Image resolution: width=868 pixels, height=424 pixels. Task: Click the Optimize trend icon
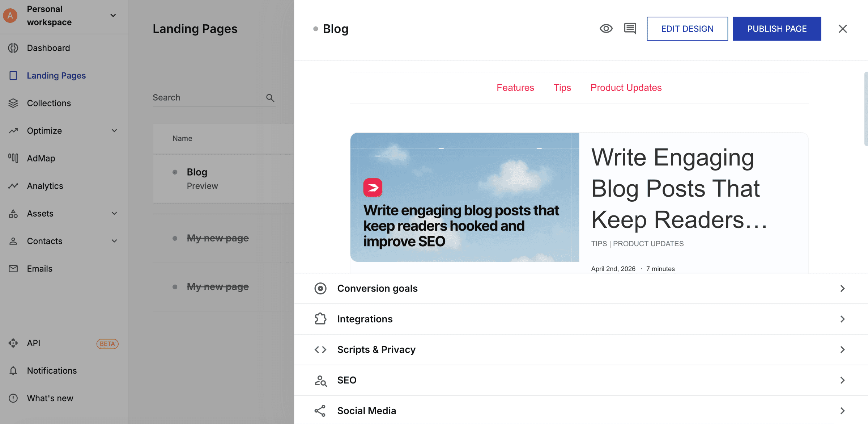point(13,131)
